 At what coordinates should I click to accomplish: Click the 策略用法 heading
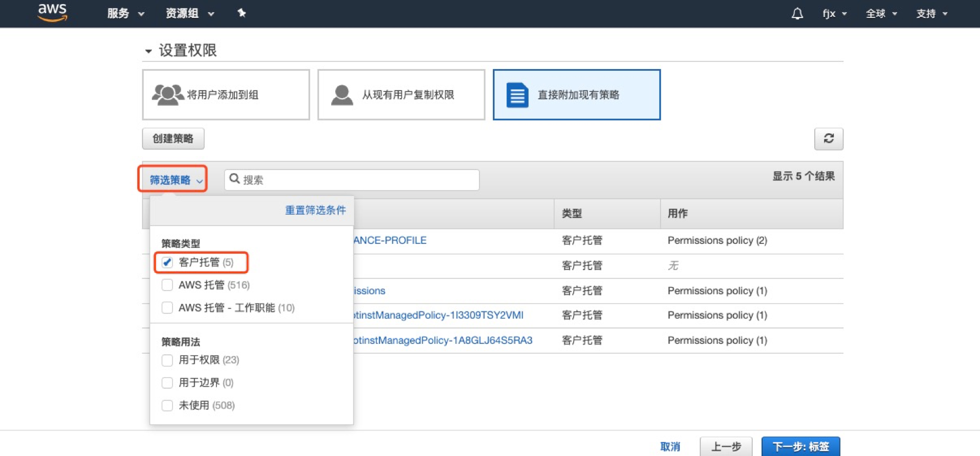point(180,341)
